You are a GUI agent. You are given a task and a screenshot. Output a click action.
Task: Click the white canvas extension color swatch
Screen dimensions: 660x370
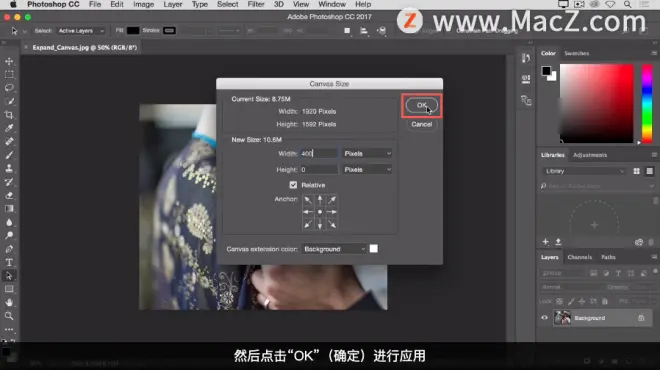point(373,249)
